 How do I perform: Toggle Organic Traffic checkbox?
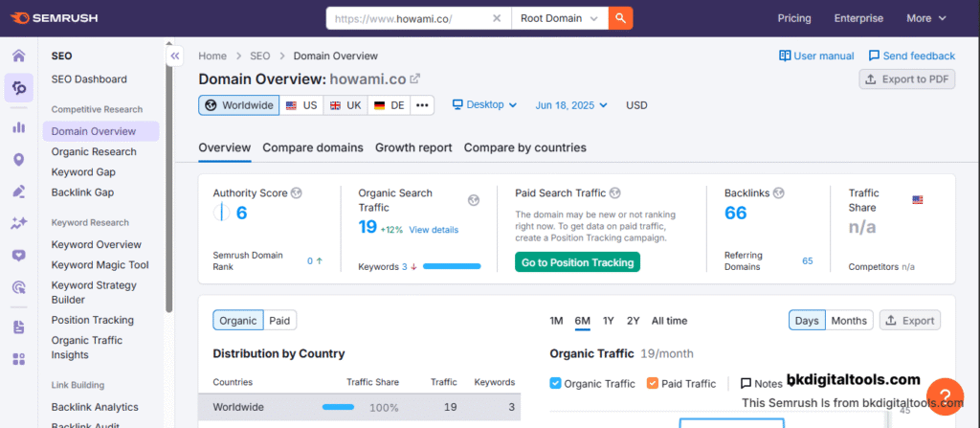pyautogui.click(x=556, y=384)
